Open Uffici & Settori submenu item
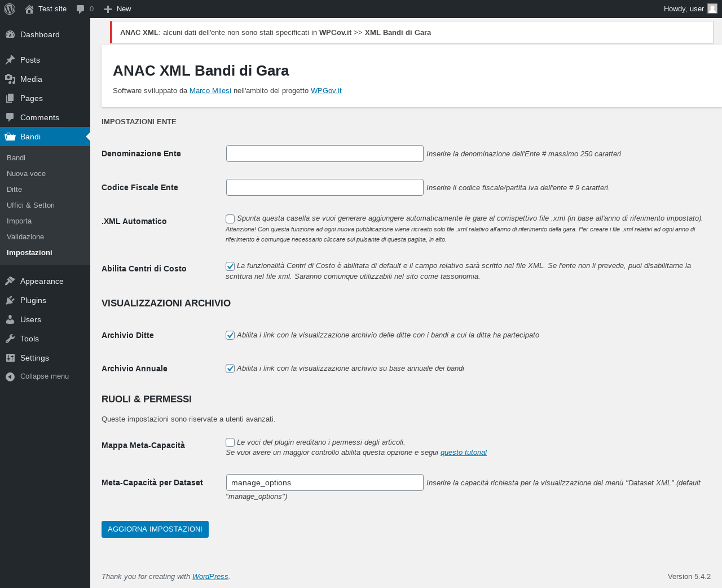 coord(30,205)
